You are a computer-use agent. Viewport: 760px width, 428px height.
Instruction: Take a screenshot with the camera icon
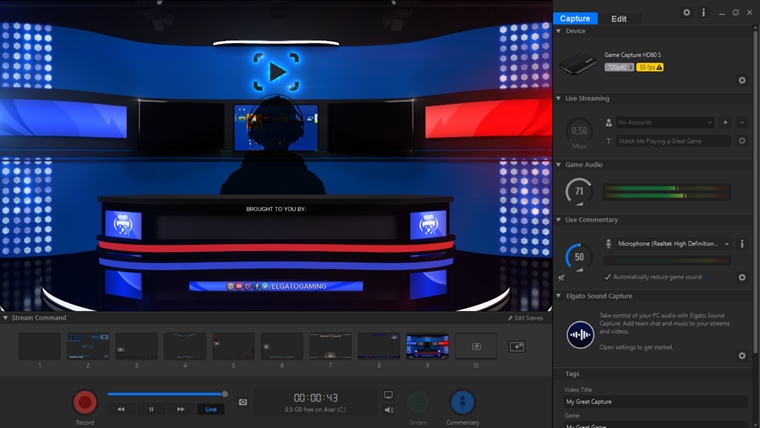click(x=243, y=402)
